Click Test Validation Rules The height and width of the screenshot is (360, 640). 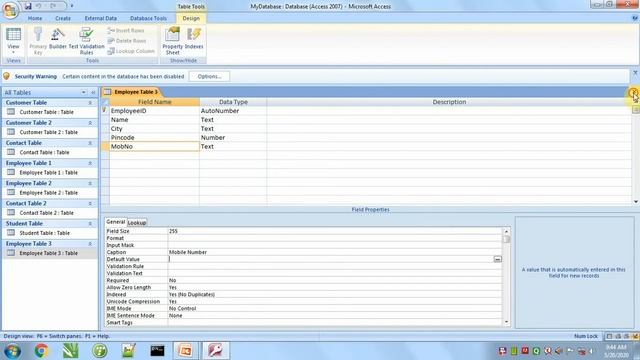point(87,41)
